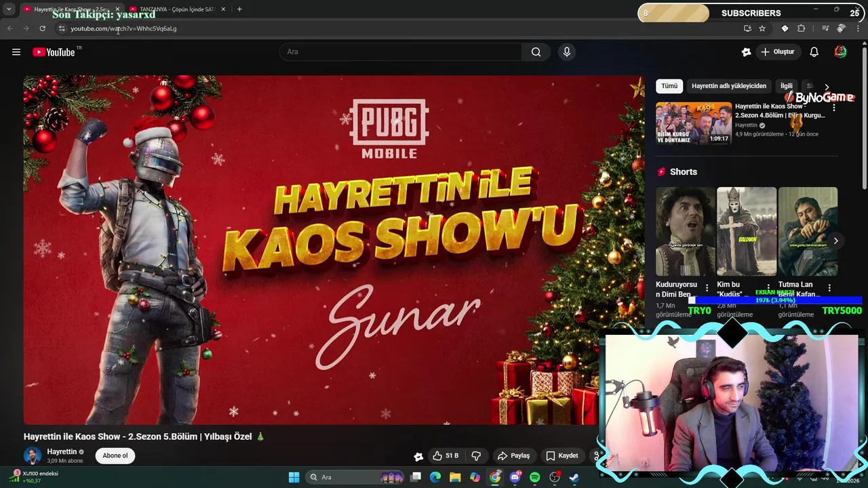868x488 pixels.
Task: Expand the Chrome tab search dropdown
Action: click(x=9, y=9)
